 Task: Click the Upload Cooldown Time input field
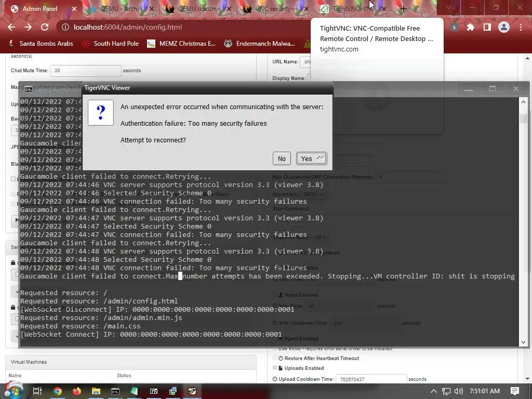[x=371, y=379]
